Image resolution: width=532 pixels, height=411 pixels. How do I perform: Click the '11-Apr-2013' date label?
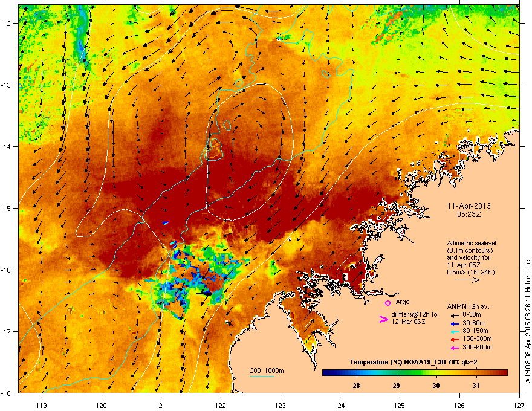click(469, 206)
